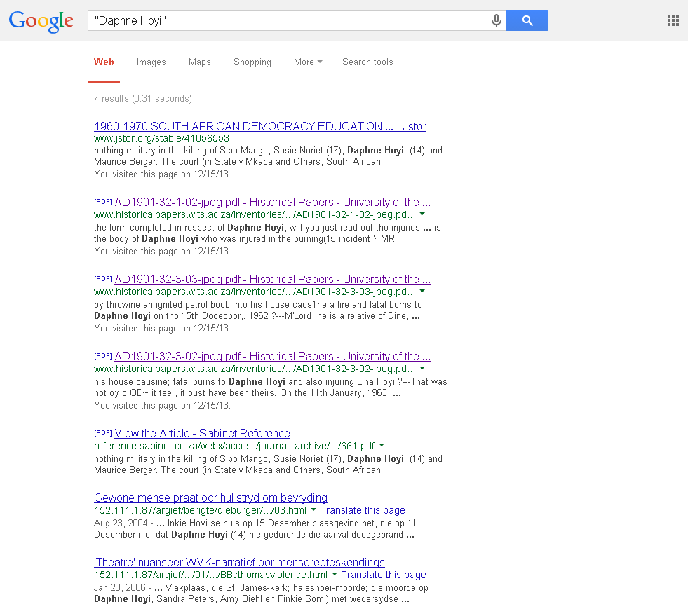Translate the Gewone mense result page
The height and width of the screenshot is (616, 688).
(362, 511)
